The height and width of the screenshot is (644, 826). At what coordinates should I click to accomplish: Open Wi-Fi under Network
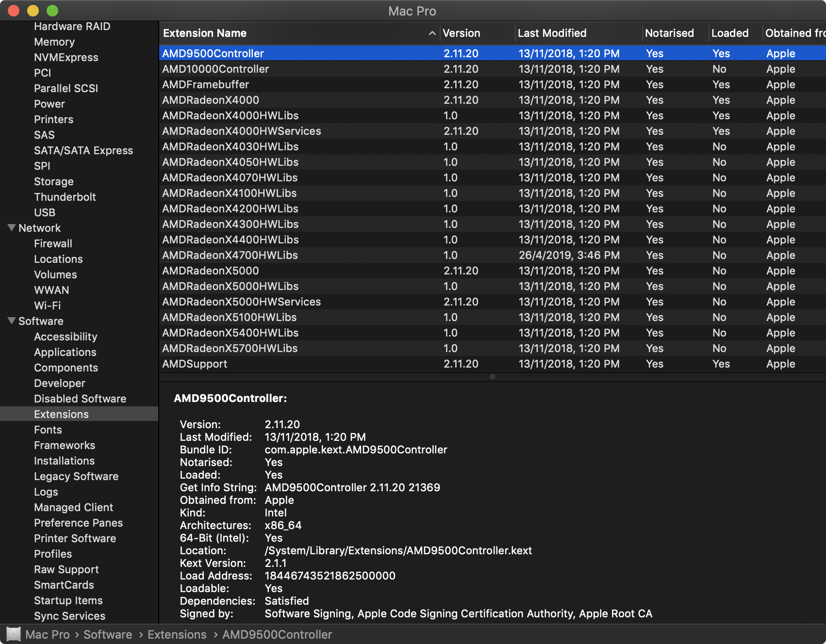[48, 306]
